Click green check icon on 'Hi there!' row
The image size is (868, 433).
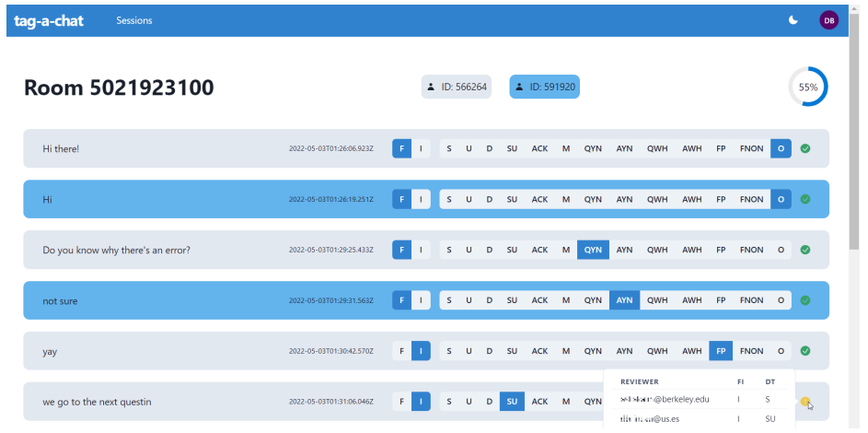click(x=805, y=148)
